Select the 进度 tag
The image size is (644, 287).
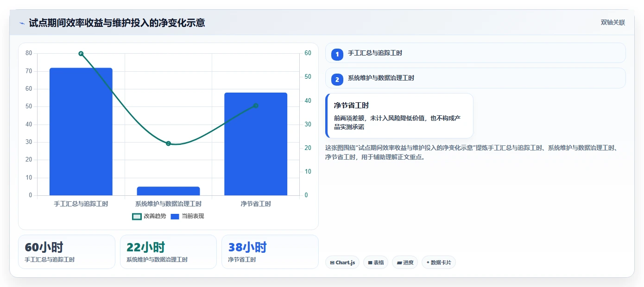[x=405, y=262]
